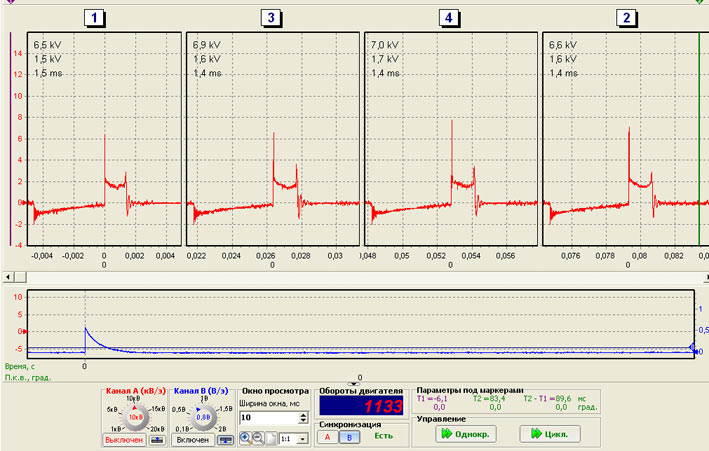
Task: Click 'Время, с' axis label
Action: pos(19,366)
